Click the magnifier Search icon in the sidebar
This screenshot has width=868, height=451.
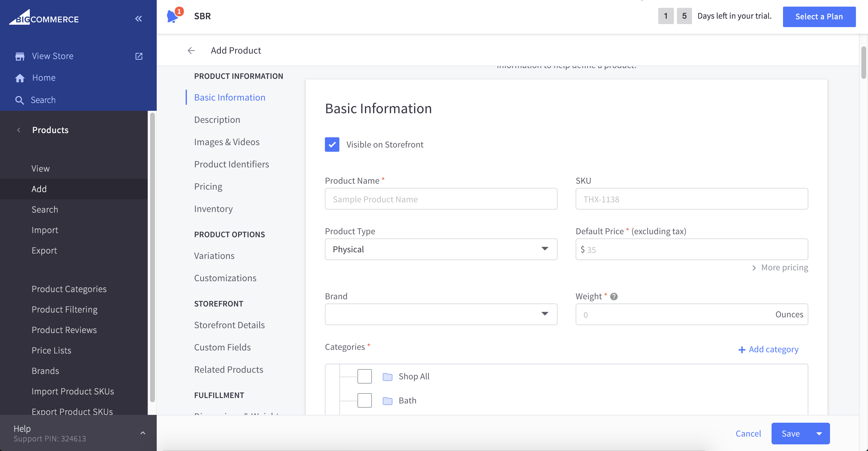click(20, 100)
